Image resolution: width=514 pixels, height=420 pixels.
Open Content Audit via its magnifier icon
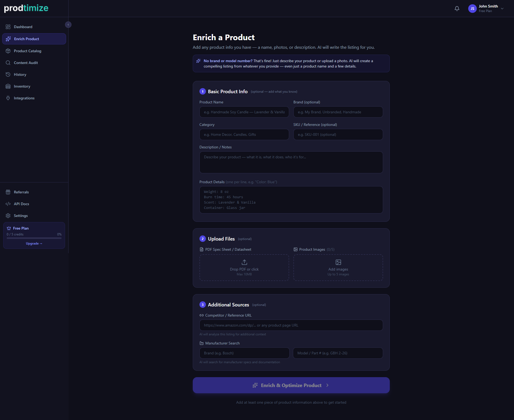click(8, 63)
